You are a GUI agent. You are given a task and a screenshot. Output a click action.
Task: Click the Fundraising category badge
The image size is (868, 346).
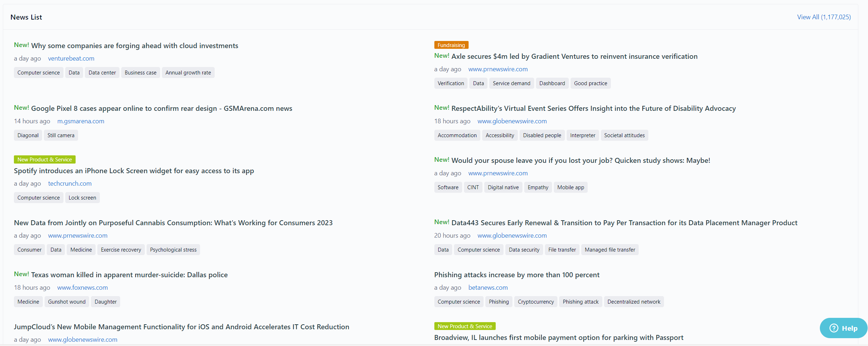click(451, 45)
